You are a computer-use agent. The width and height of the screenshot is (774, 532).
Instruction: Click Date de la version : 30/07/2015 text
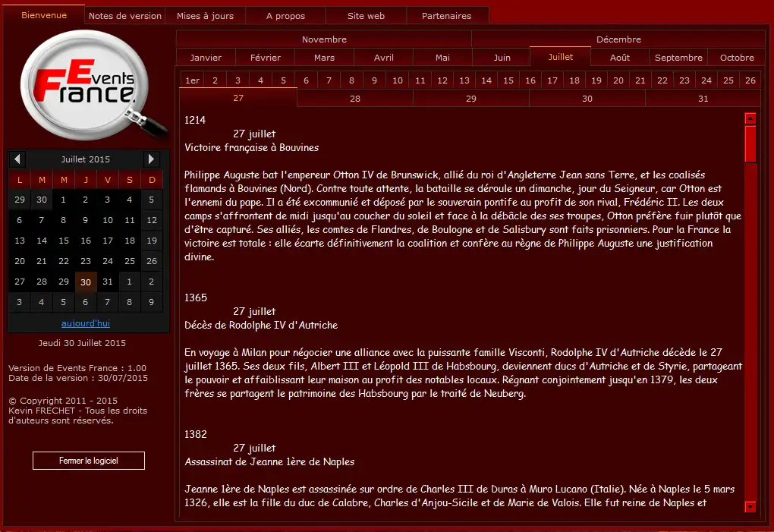(78, 378)
